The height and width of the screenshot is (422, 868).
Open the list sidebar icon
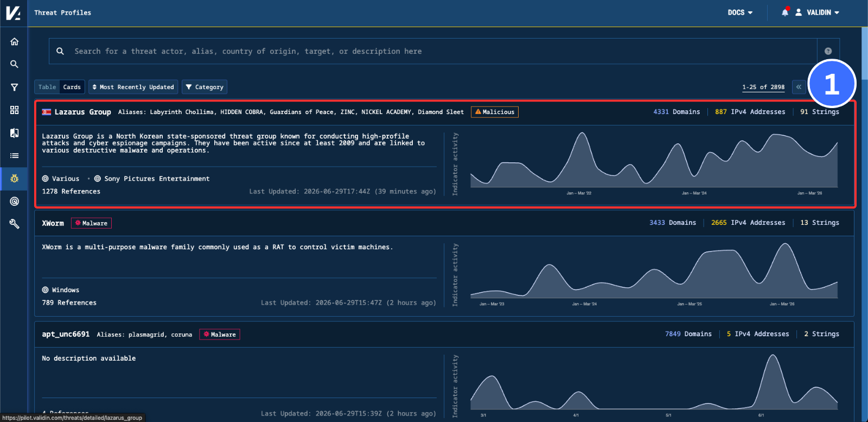14,155
